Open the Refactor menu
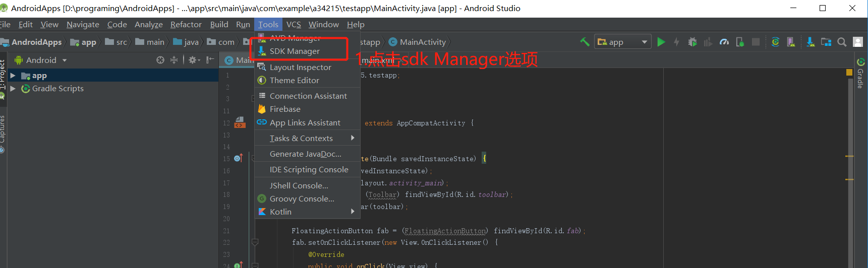The width and height of the screenshot is (868, 268). click(x=186, y=24)
